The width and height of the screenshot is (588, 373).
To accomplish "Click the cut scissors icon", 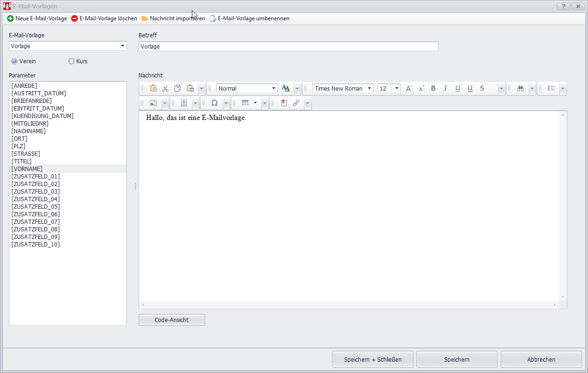I will (x=165, y=88).
